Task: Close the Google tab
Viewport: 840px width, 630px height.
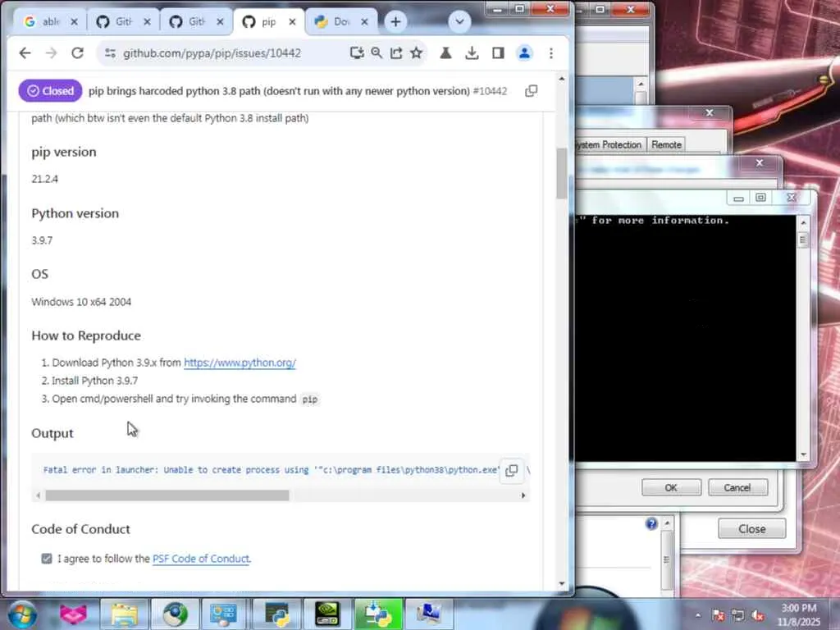Action: tap(75, 21)
